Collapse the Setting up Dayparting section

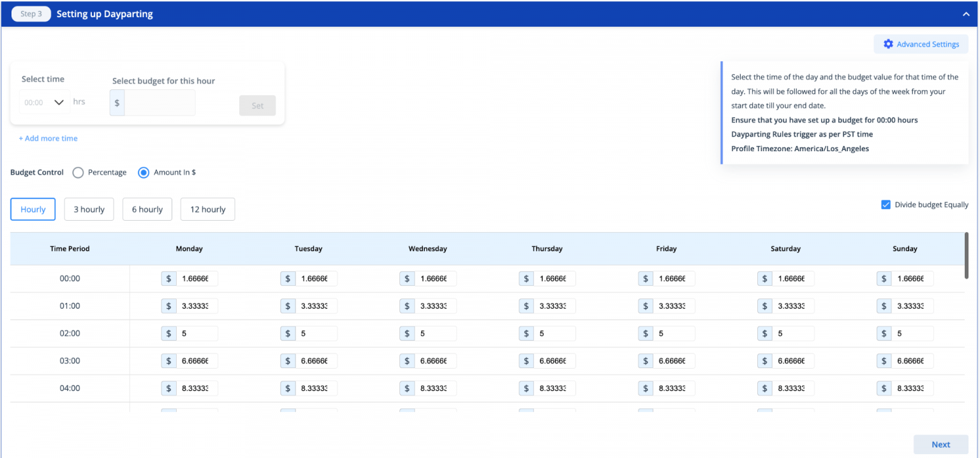(x=967, y=14)
